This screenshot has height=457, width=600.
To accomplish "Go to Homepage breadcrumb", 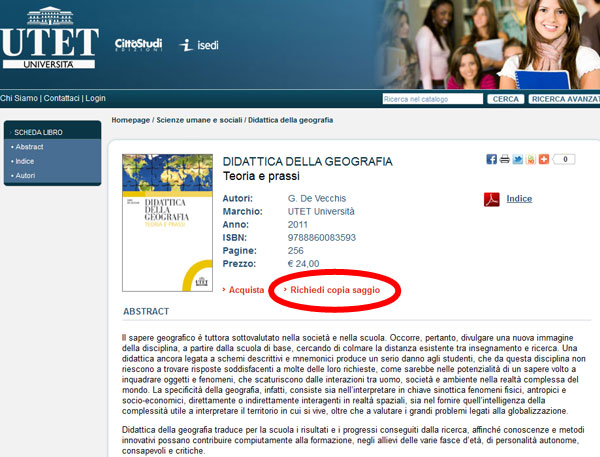I will coord(131,120).
